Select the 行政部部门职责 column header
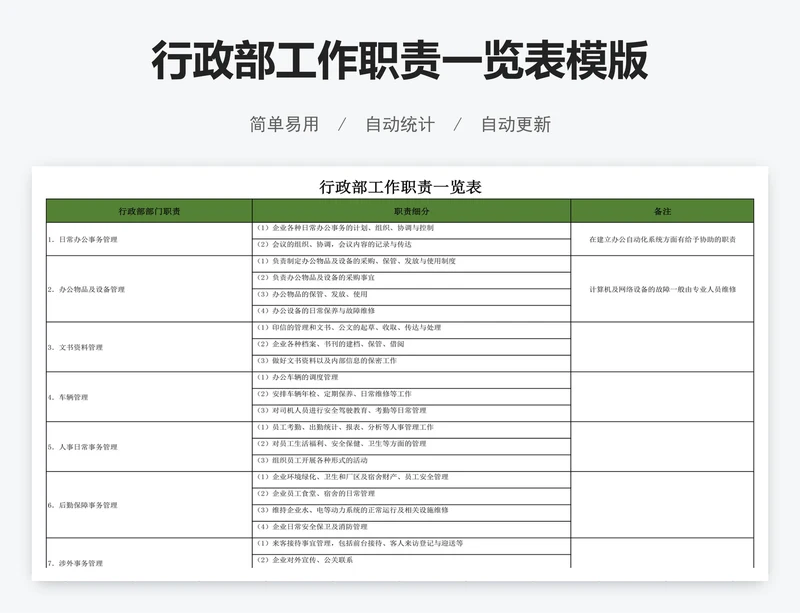800x613 pixels. 149,211
